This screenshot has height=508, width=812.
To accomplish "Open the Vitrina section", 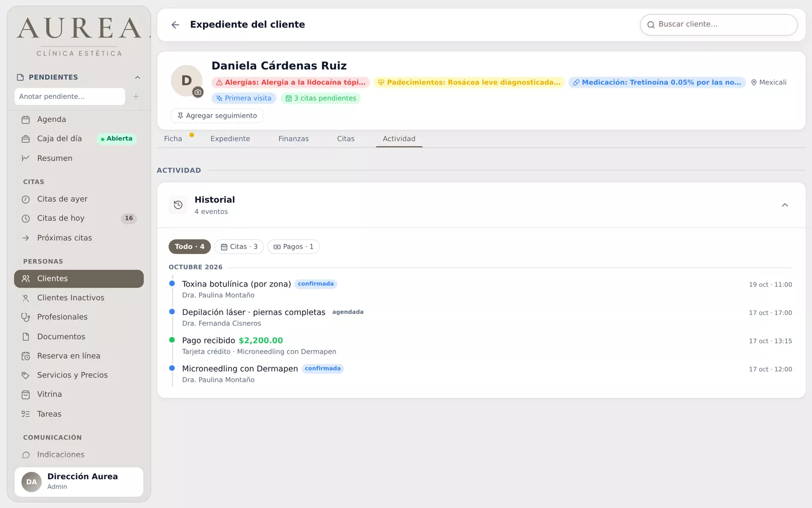I will tap(79, 394).
